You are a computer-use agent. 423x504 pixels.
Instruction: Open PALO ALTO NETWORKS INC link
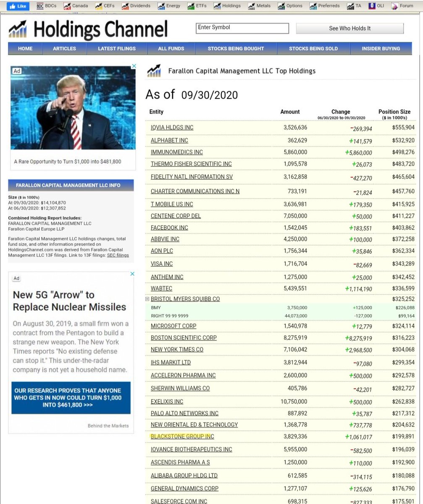click(x=184, y=413)
